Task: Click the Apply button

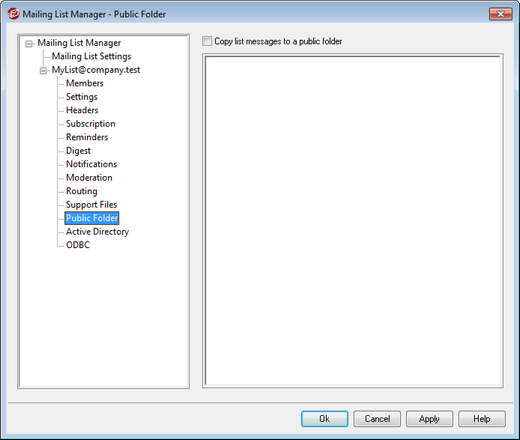Action: click(429, 419)
